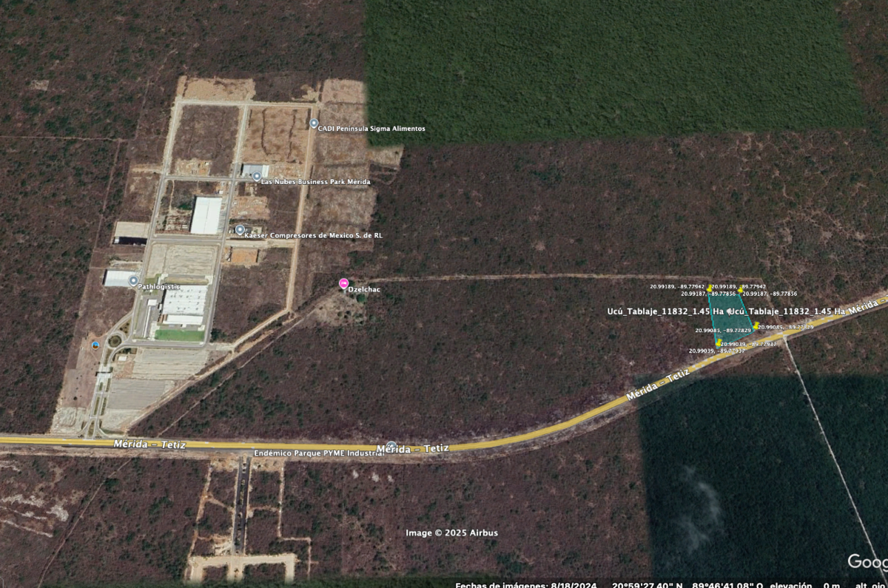The width and height of the screenshot is (888, 588).
Task: Click the Endémico Parque PYME Industrial marker
Action: (x=391, y=445)
